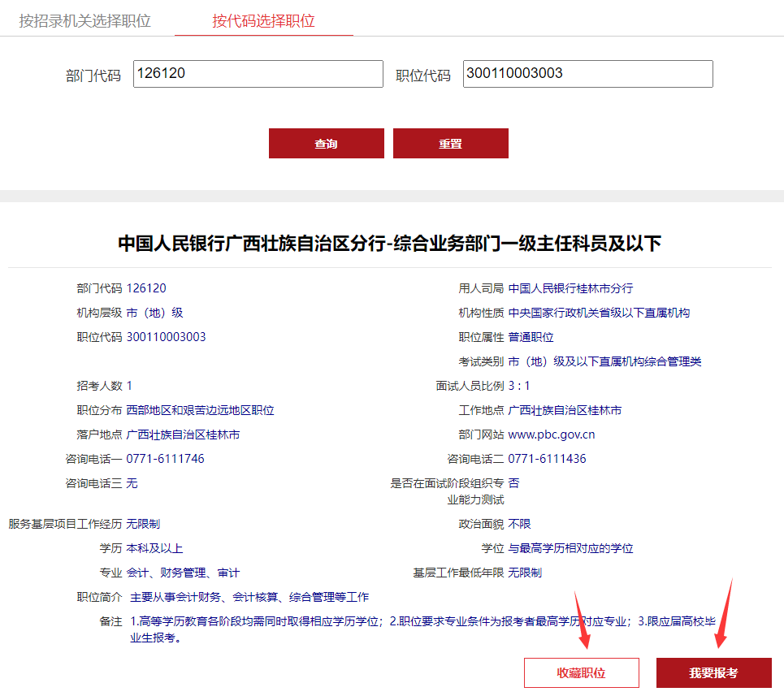Click 专业 value 会计、财务管理、审计

click(183, 573)
